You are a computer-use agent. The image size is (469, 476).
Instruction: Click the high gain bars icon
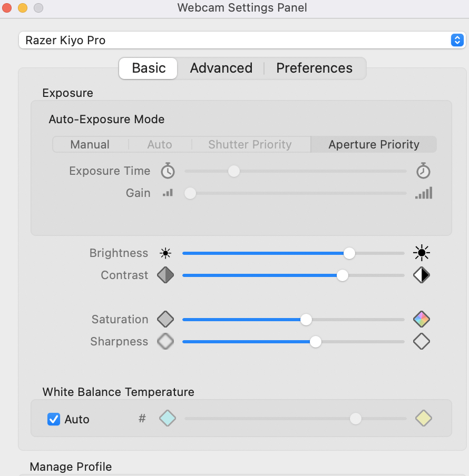pyautogui.click(x=423, y=193)
